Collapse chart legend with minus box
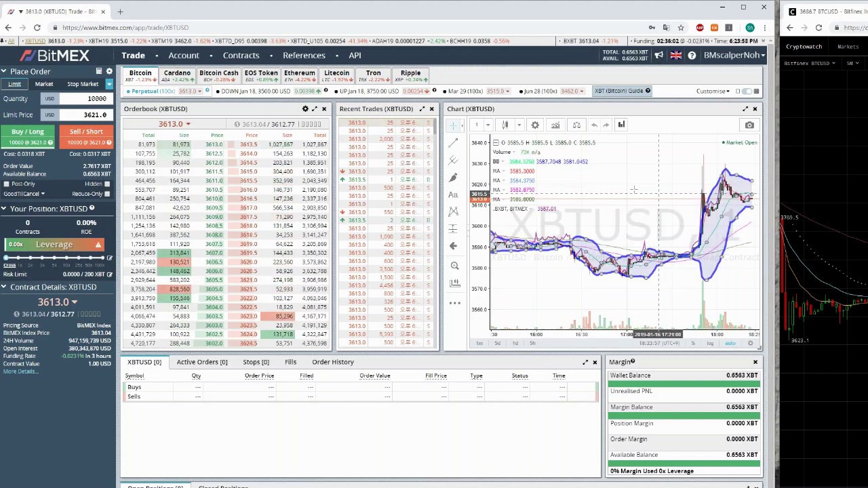868x488 pixels. click(496, 142)
